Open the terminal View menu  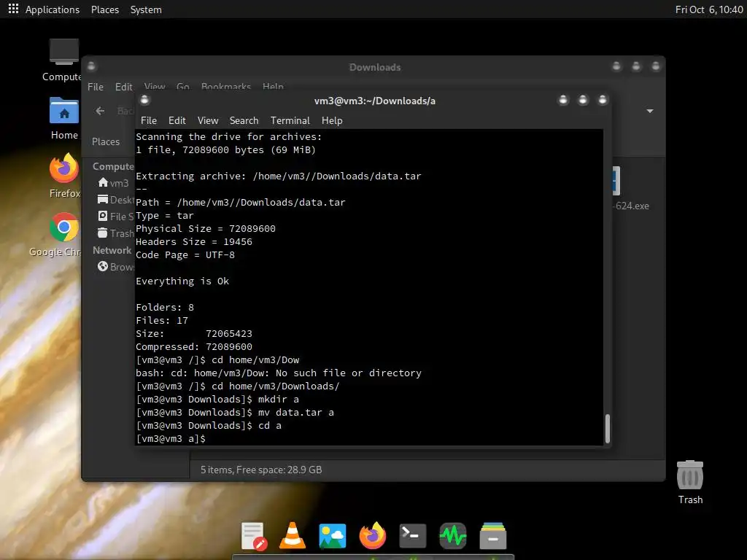(208, 120)
